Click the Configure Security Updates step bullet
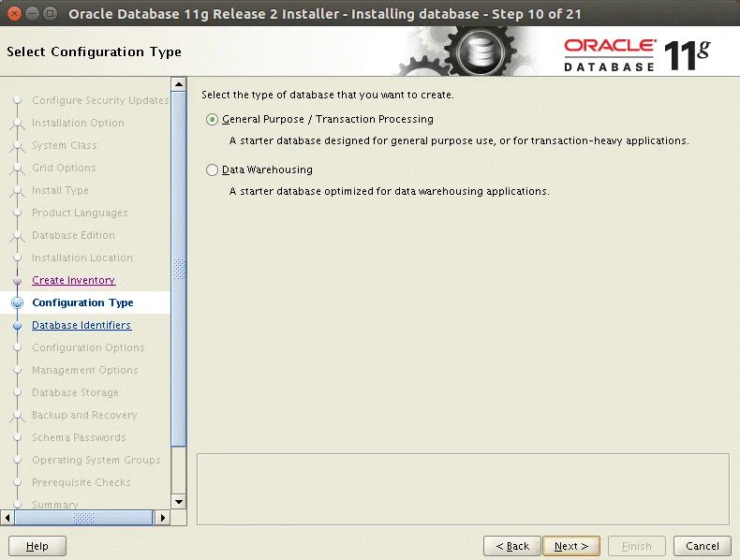 [x=16, y=101]
